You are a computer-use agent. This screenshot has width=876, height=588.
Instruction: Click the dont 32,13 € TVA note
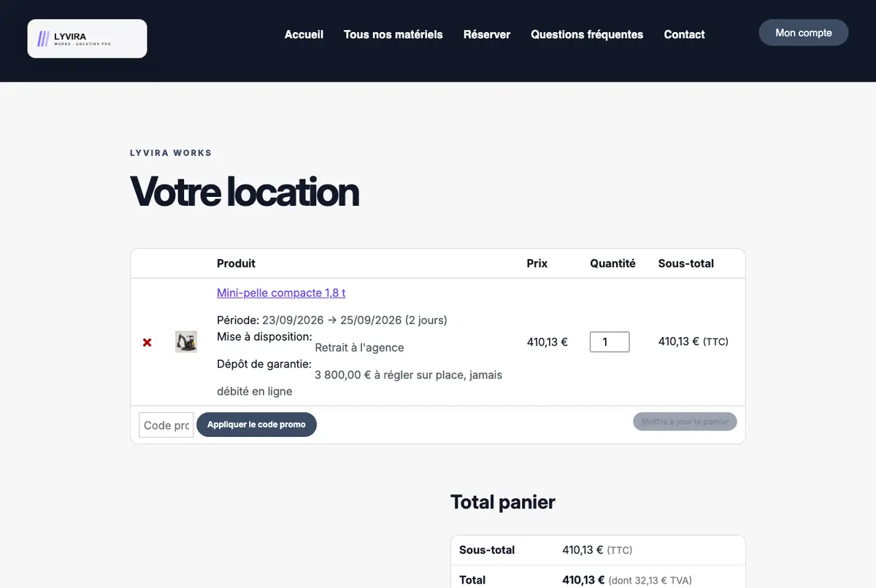click(650, 581)
